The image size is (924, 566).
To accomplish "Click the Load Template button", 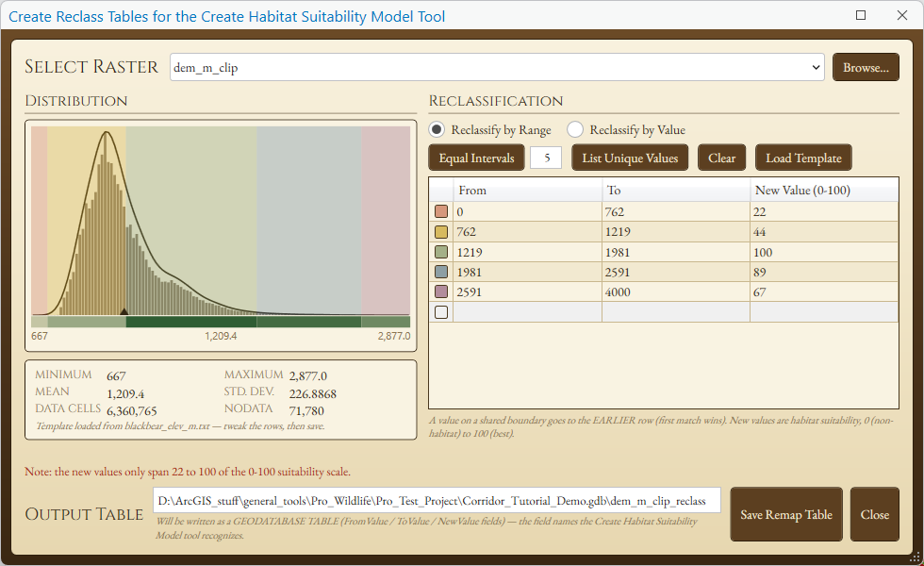I will 803,158.
